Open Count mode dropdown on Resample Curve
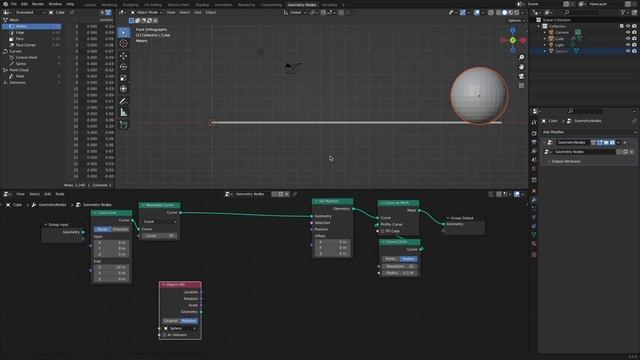 pos(160,222)
